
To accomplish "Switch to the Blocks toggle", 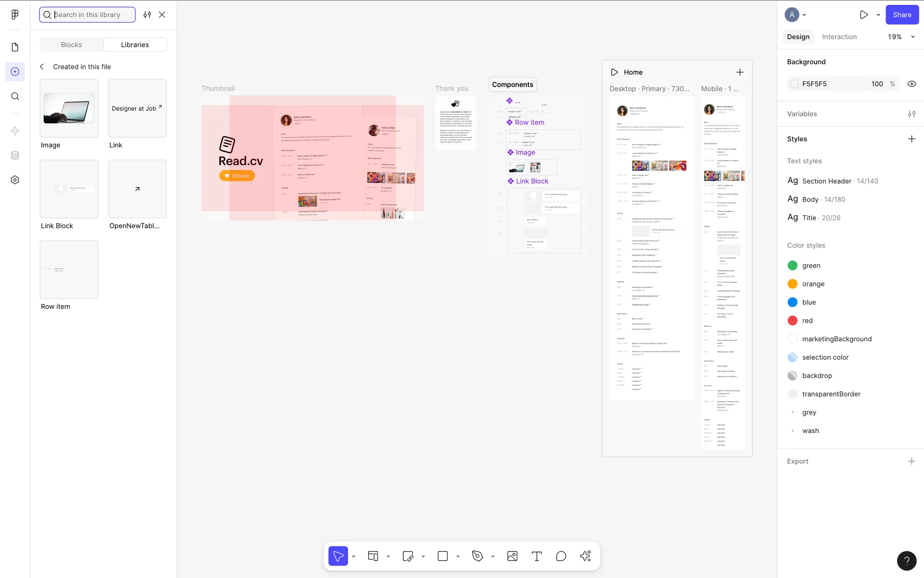I will (71, 45).
